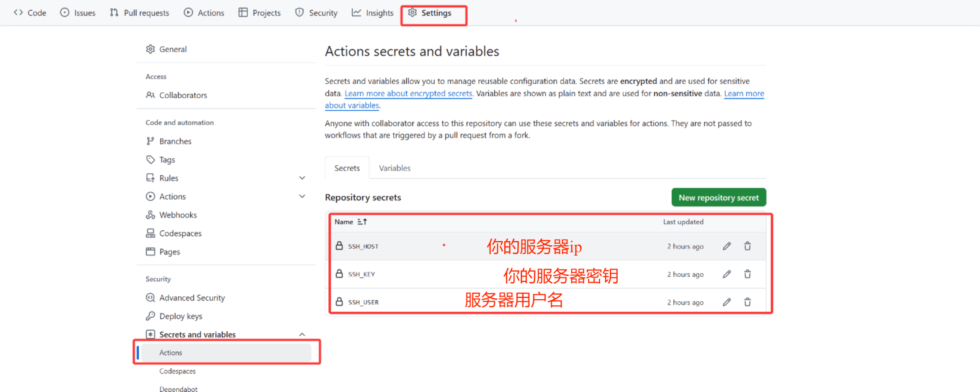Viewport: 980px width, 392px height.
Task: Switch to the Variables tab
Action: click(394, 168)
